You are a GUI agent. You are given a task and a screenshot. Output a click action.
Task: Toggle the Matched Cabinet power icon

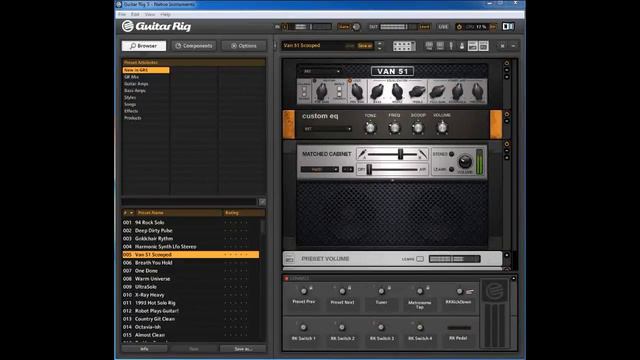point(507,144)
